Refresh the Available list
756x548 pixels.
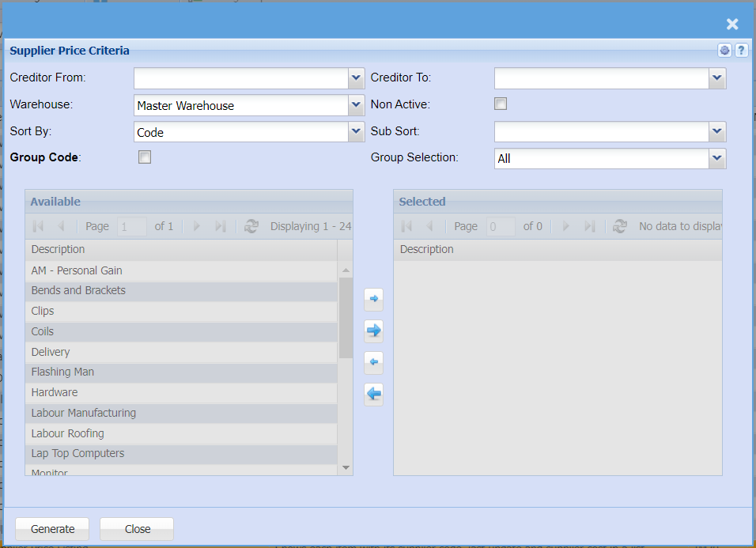251,226
